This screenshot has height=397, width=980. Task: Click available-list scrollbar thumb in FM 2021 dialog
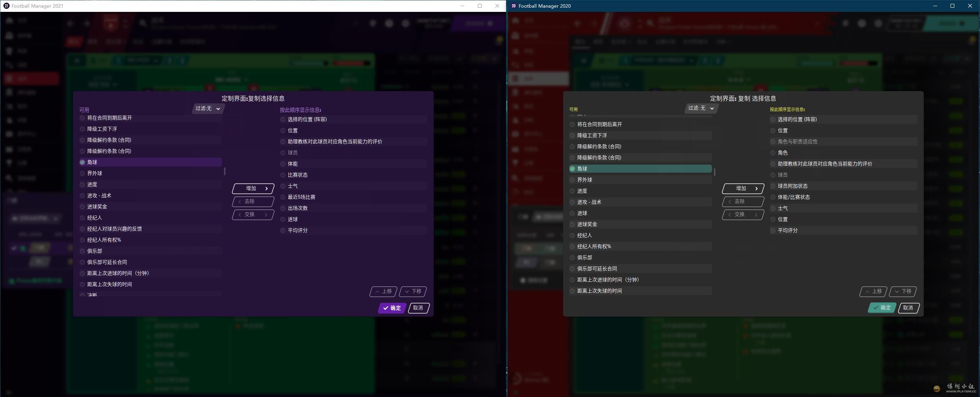tap(225, 171)
